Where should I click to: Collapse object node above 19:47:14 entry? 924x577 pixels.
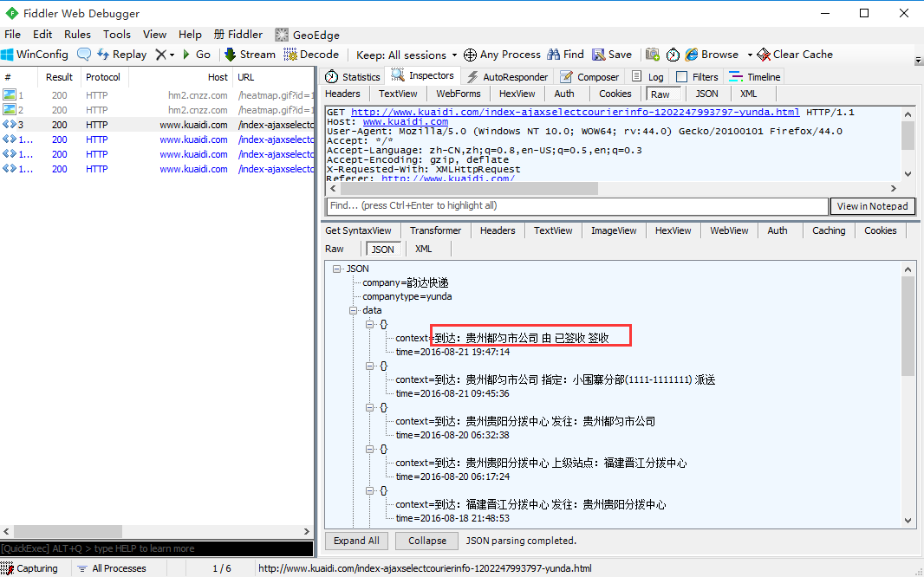tap(370, 324)
